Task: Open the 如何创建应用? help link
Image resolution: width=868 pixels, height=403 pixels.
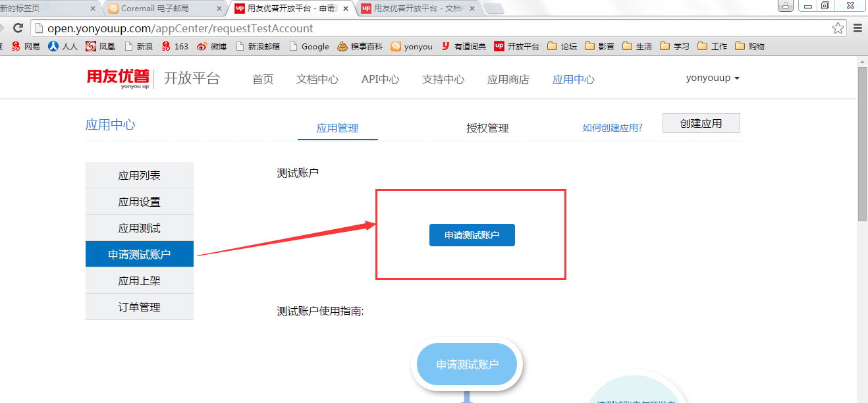Action: 612,128
